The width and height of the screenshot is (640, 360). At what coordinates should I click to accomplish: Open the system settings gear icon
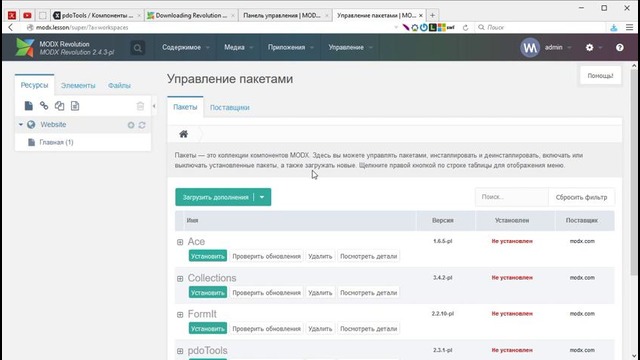pos(589,47)
